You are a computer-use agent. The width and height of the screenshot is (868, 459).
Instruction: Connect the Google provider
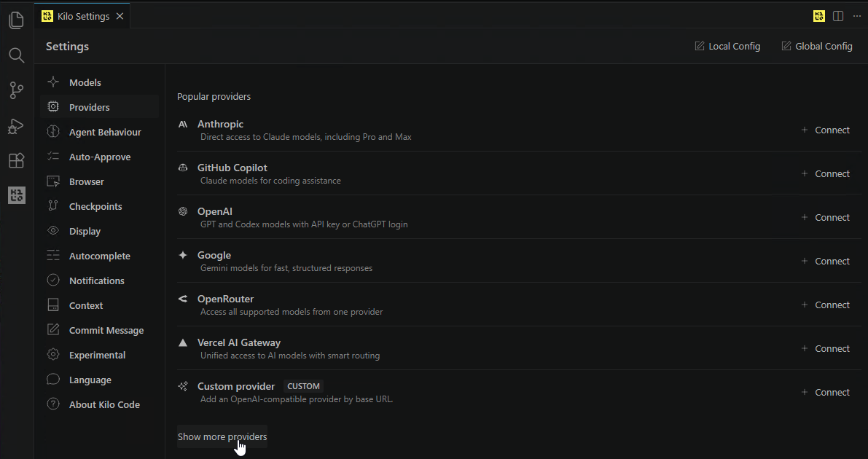click(825, 262)
